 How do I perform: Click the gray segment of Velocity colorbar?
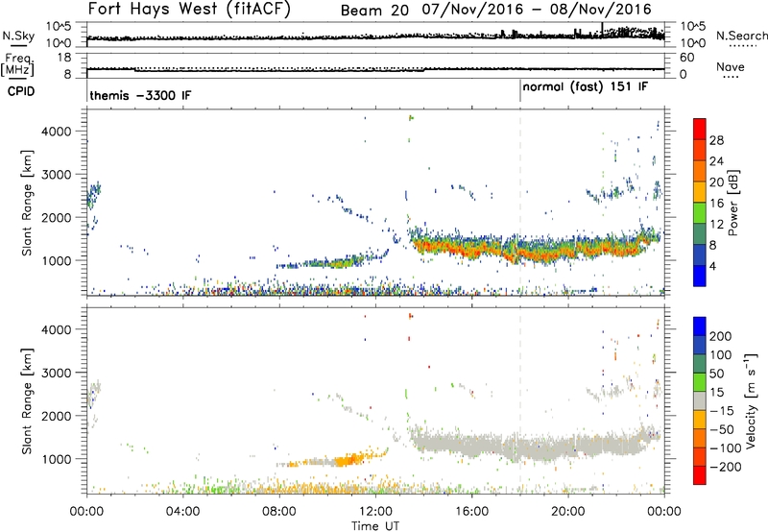[x=700, y=400]
